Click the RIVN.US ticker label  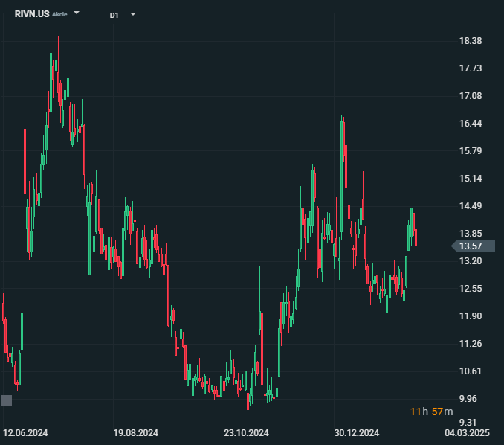[x=32, y=14]
